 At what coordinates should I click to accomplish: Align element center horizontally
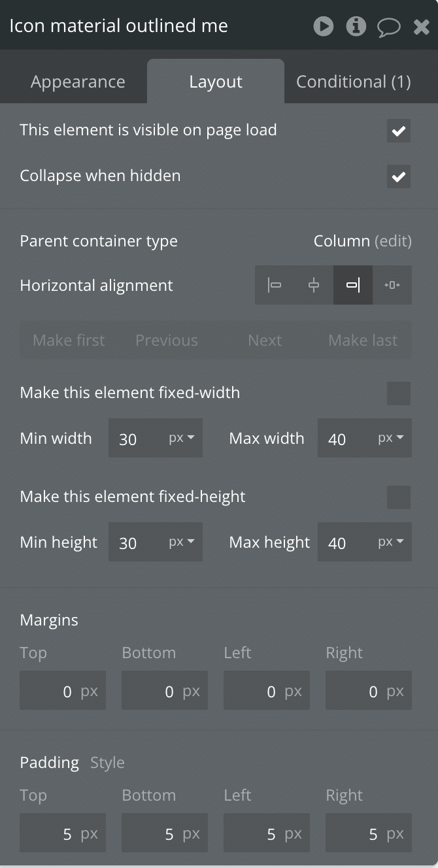[x=314, y=285]
